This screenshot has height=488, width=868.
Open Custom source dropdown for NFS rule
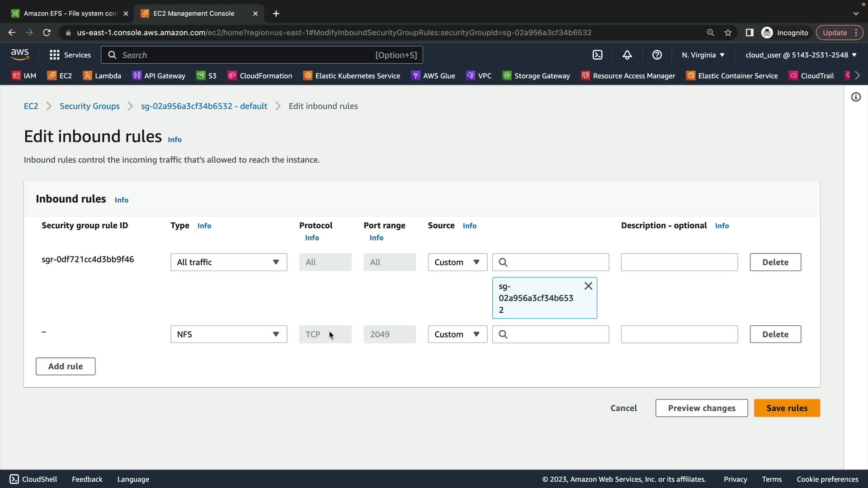457,334
